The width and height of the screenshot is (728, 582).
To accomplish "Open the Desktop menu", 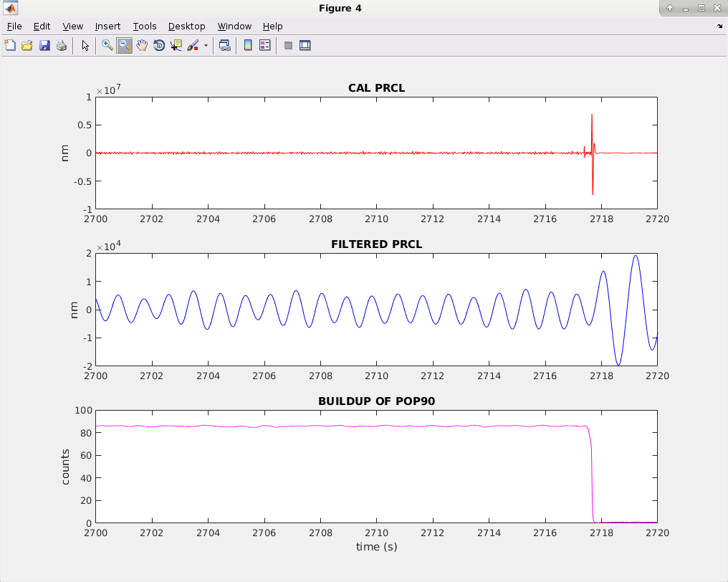I will pos(186,27).
